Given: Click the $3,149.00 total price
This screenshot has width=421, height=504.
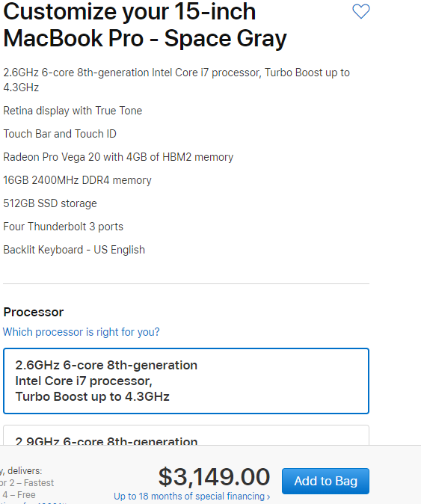Looking at the screenshot, I should [214, 477].
